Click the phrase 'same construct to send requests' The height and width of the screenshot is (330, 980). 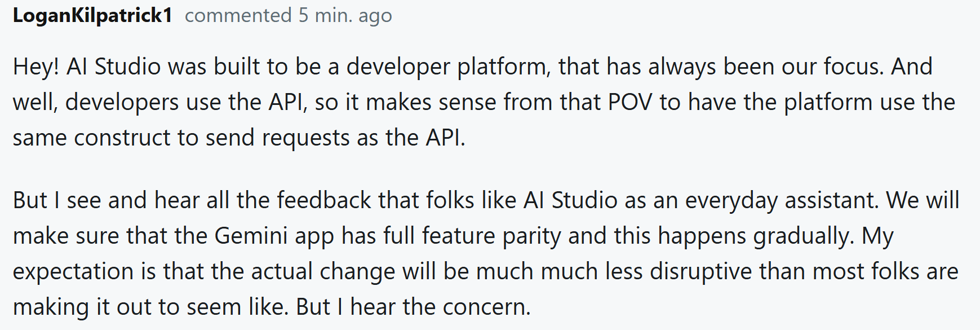[181, 138]
